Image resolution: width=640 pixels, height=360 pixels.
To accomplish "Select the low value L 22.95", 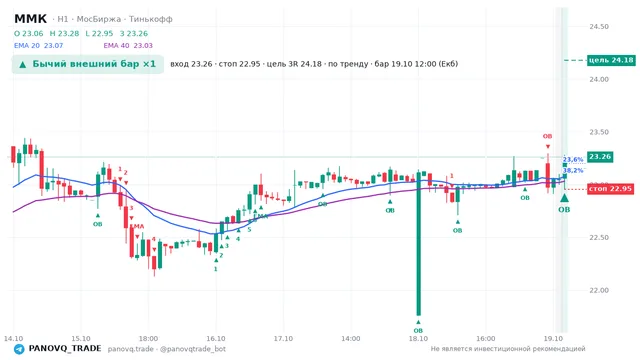I will coord(99,33).
